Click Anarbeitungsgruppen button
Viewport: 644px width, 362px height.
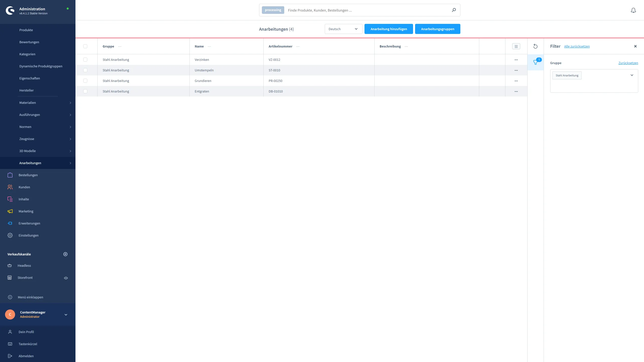[x=438, y=29]
